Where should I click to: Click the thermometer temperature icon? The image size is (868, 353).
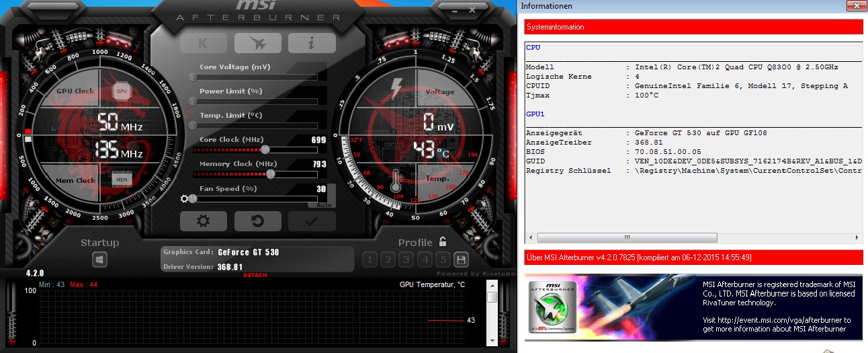coord(396,180)
